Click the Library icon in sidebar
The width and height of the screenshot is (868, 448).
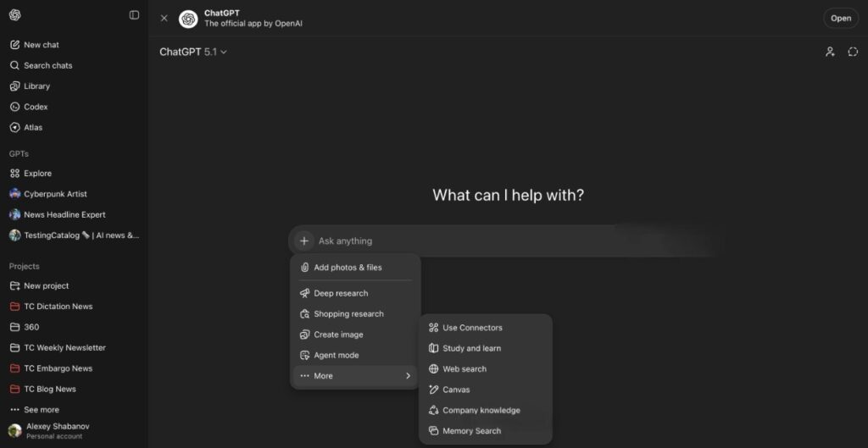(x=15, y=86)
